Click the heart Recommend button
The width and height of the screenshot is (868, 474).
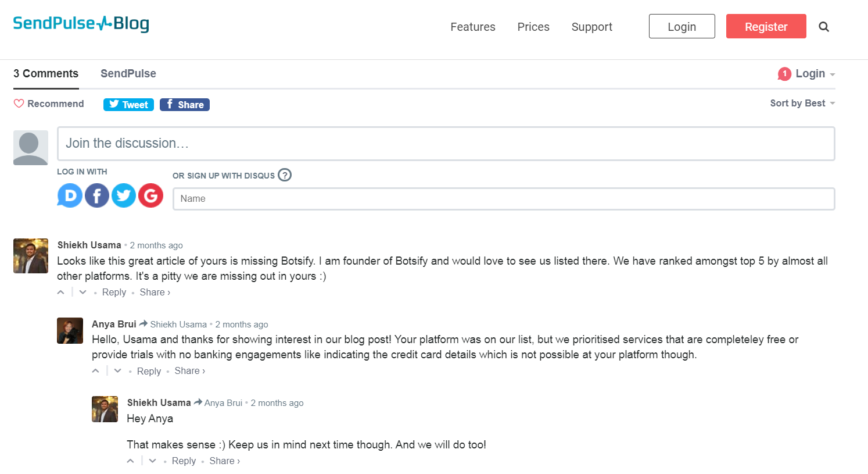point(49,104)
